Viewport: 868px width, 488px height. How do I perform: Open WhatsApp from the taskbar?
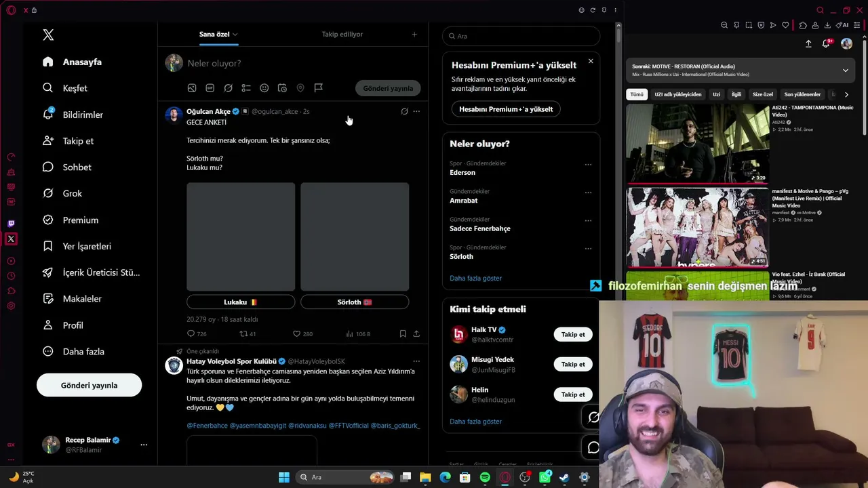tap(545, 477)
